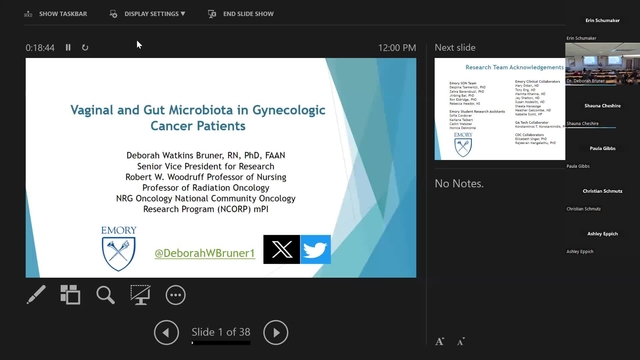Open more slide show options
640x360 pixels.
coord(176,295)
